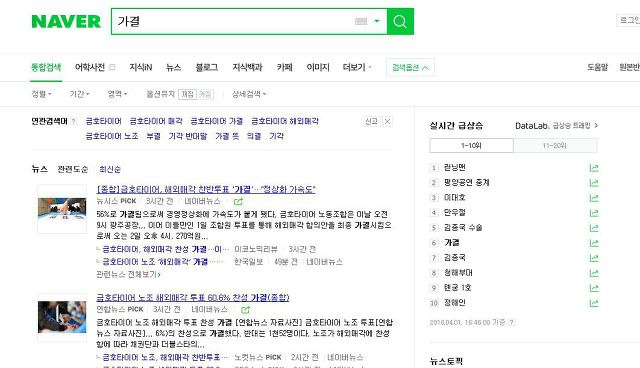Open the 이미지 tab
The image size is (640, 368).
click(x=318, y=67)
